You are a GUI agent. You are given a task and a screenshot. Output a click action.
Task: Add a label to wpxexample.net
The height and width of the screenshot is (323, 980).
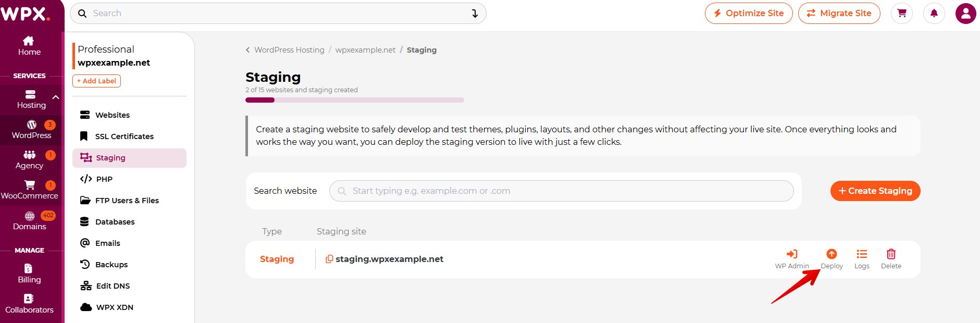[x=96, y=81]
